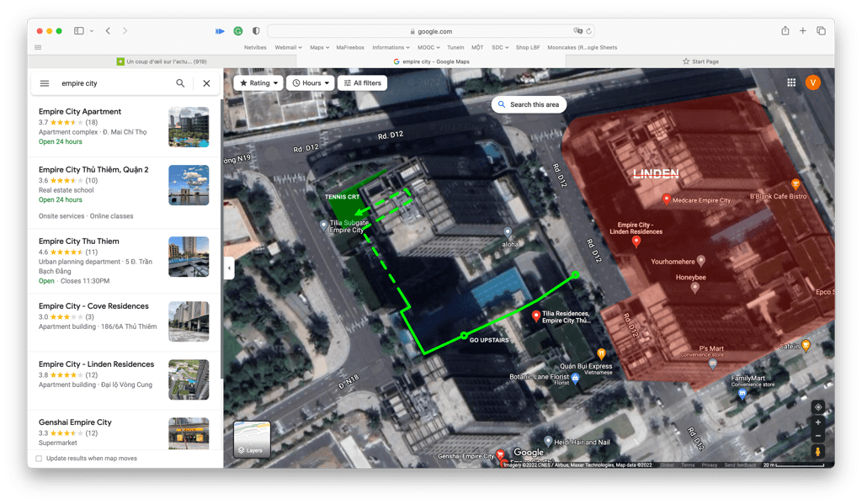This screenshot has height=504, width=862.
Task: Go back in Safari
Action: tap(109, 31)
